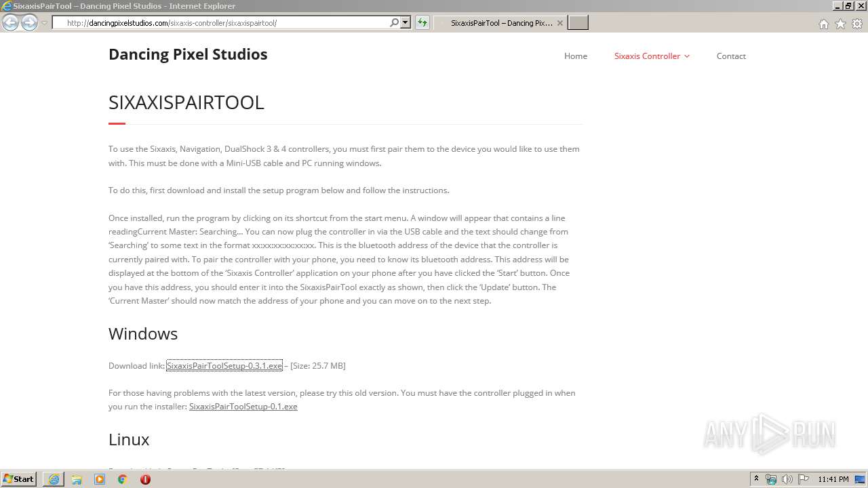The image size is (868, 488).
Task: Go back with the browser back arrow
Action: (10, 22)
